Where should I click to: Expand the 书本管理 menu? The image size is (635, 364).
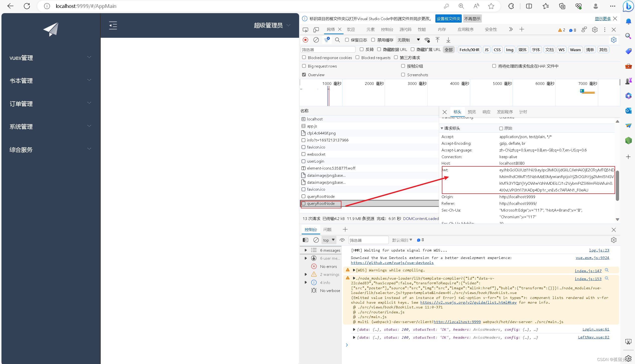click(x=50, y=80)
